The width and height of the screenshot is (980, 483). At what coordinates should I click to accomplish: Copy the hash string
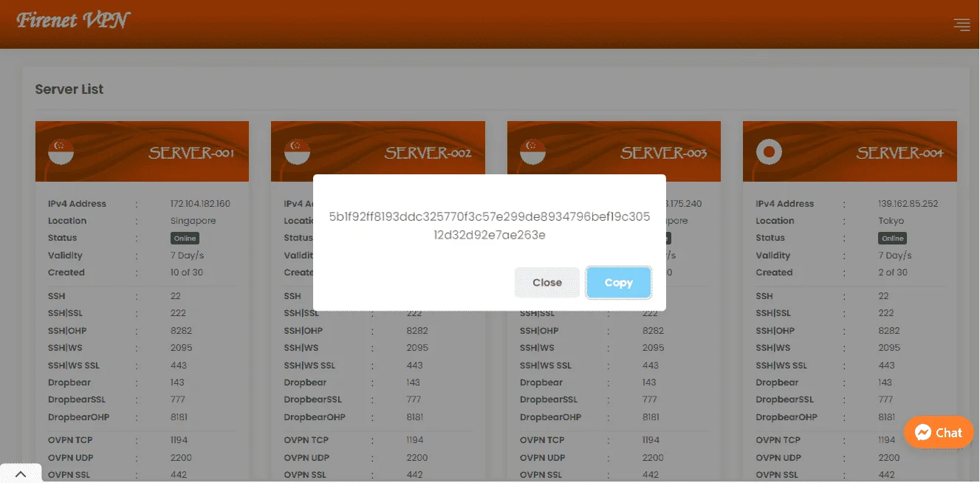tap(619, 283)
